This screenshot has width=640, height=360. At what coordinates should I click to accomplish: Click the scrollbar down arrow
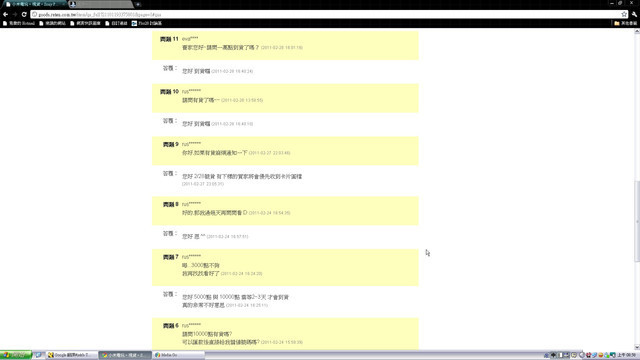pos(637,347)
